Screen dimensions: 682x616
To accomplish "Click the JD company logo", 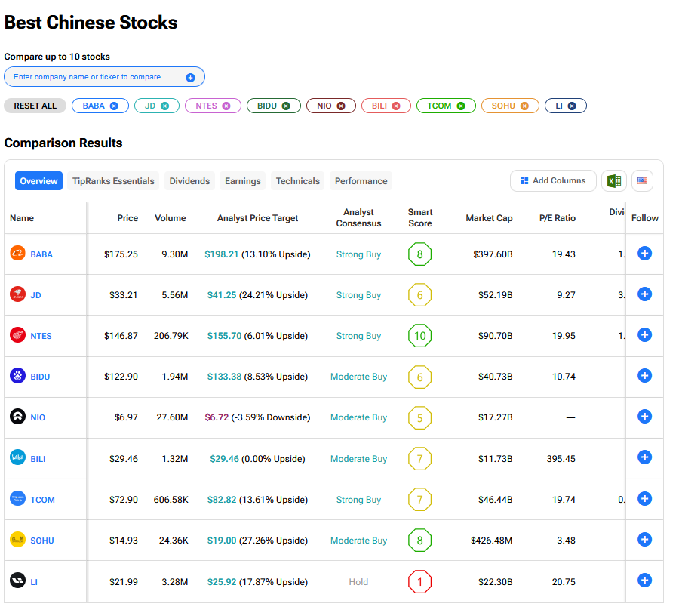I will point(17,294).
